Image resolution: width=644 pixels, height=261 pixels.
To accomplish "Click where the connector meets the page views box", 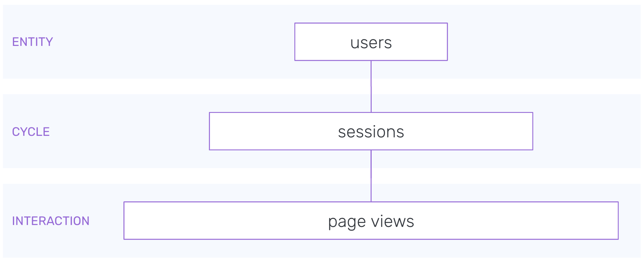I will [x=371, y=202].
